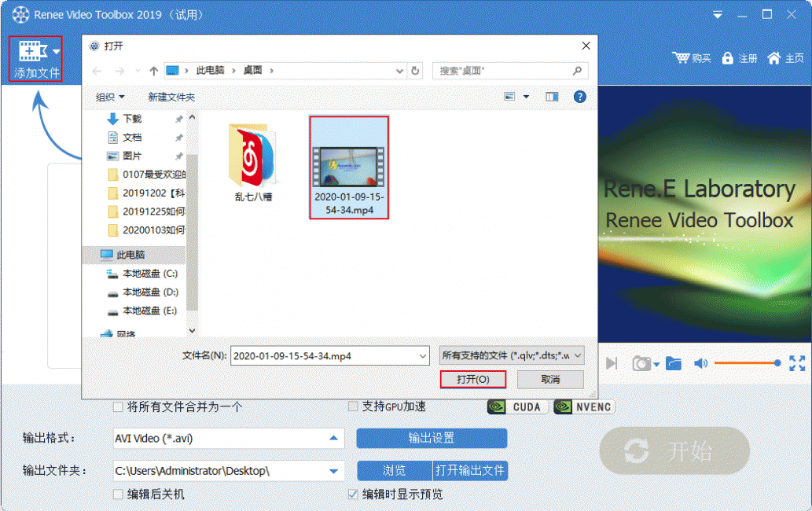Click the sidebar scrollbar down arrow
The image size is (812, 511).
pos(192,330)
